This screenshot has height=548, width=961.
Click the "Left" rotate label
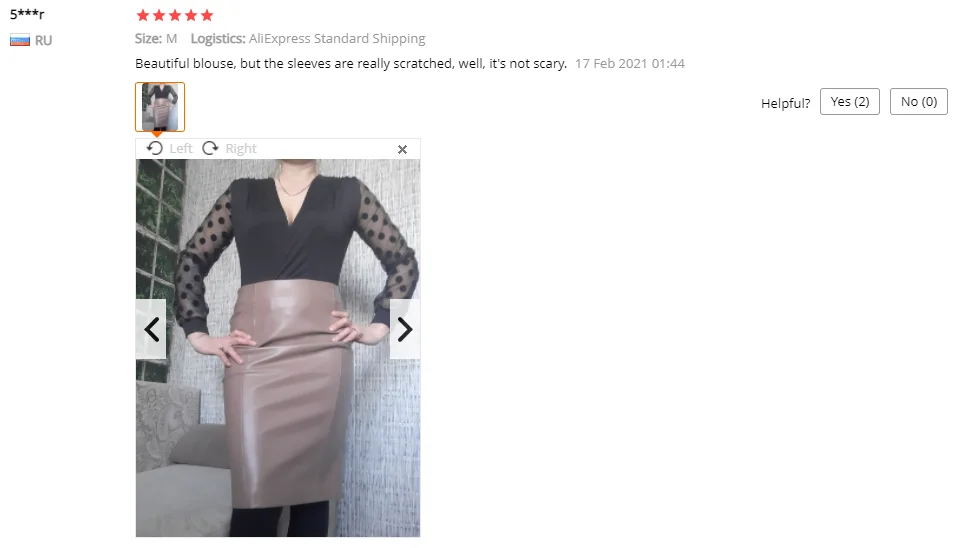181,148
